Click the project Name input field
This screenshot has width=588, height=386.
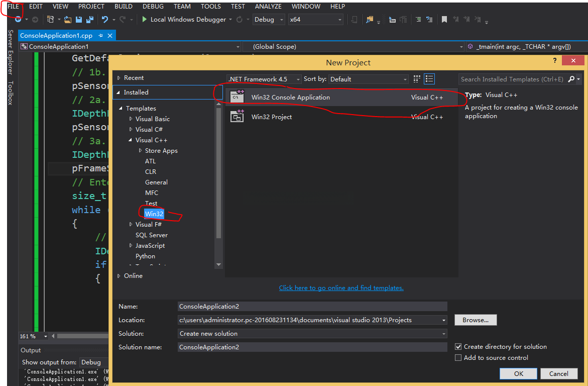(x=312, y=307)
